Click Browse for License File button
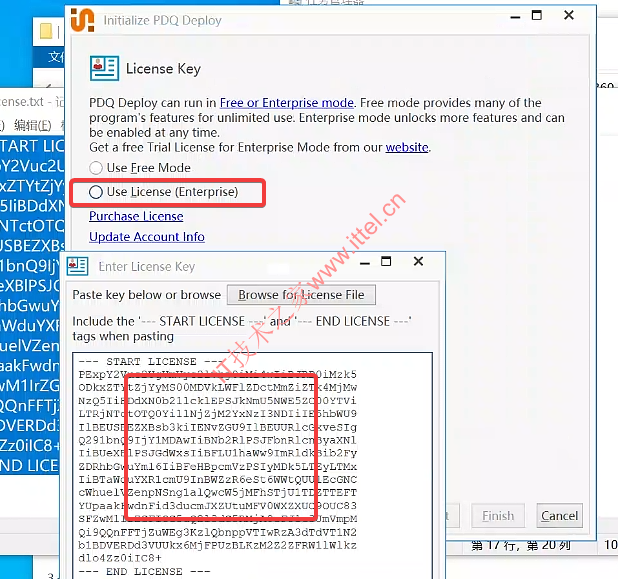This screenshot has width=618, height=579. pos(301,295)
